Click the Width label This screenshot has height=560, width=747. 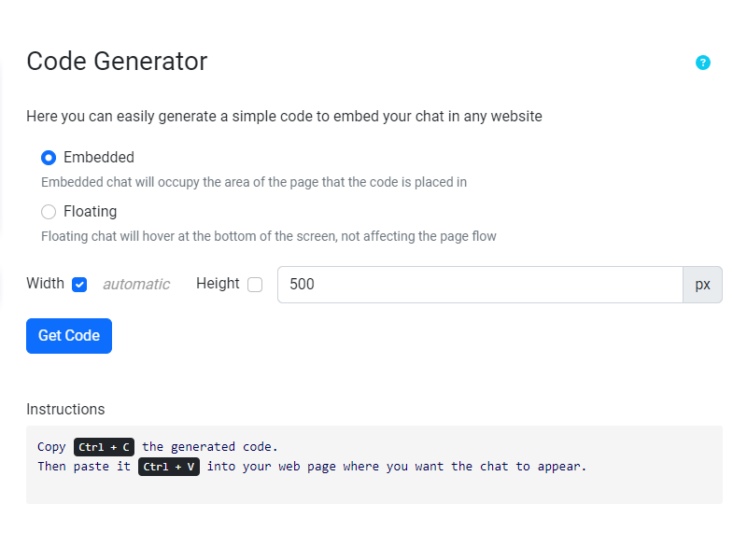(x=45, y=284)
